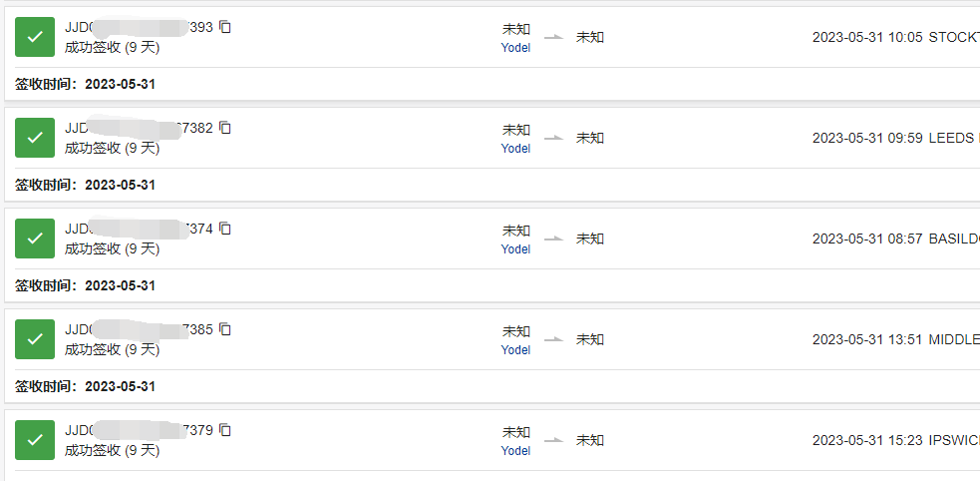Open Yodel carrier link in MIDDLE row
980x481 pixels.
pos(515,349)
